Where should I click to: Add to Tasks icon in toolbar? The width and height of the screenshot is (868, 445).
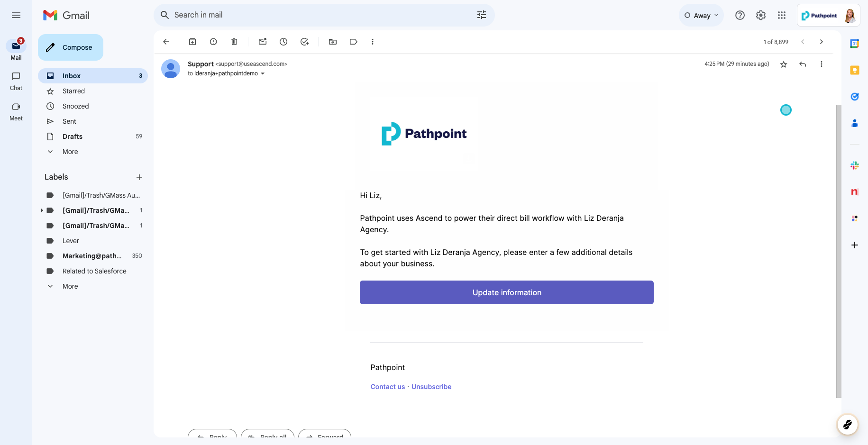(304, 42)
